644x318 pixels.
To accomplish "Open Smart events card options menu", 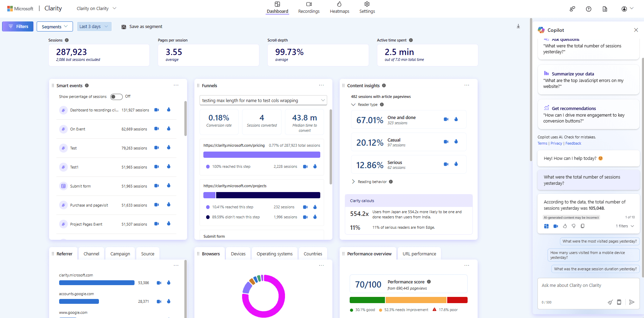I will (176, 85).
